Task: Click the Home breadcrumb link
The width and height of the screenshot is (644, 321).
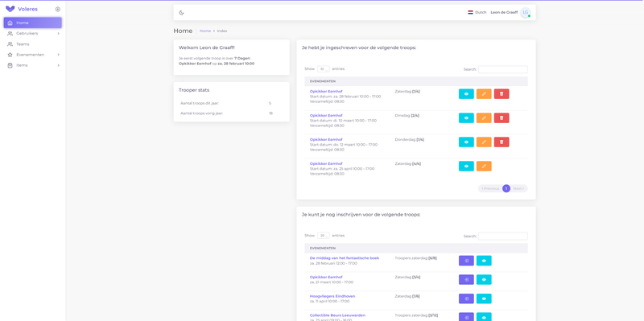Action: pyautogui.click(x=205, y=31)
